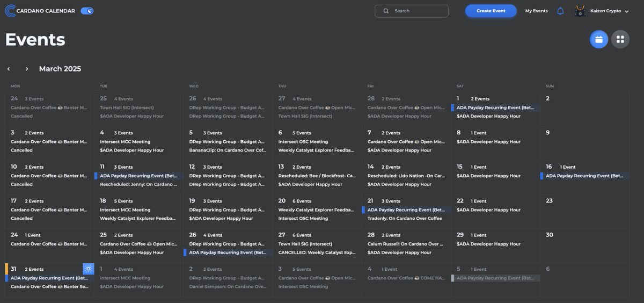The image size is (644, 303).
Task: Click the sun icon on March 31
Action: point(89,269)
